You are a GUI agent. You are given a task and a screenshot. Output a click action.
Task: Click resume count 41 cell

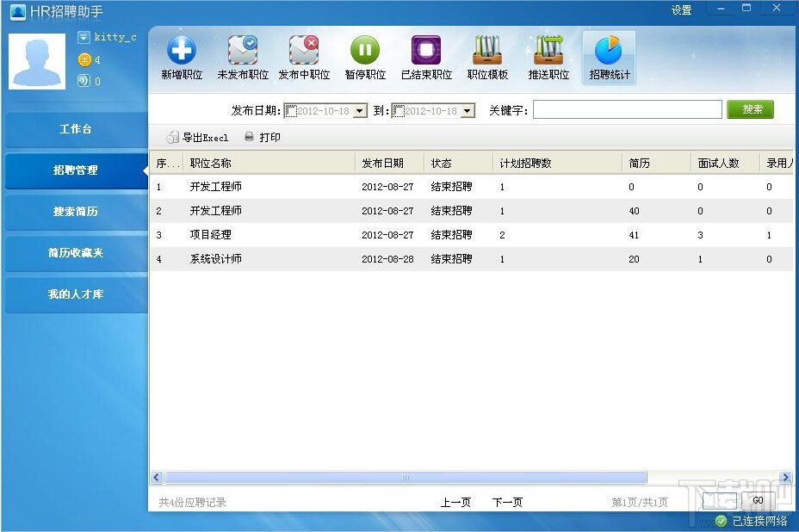(x=634, y=235)
